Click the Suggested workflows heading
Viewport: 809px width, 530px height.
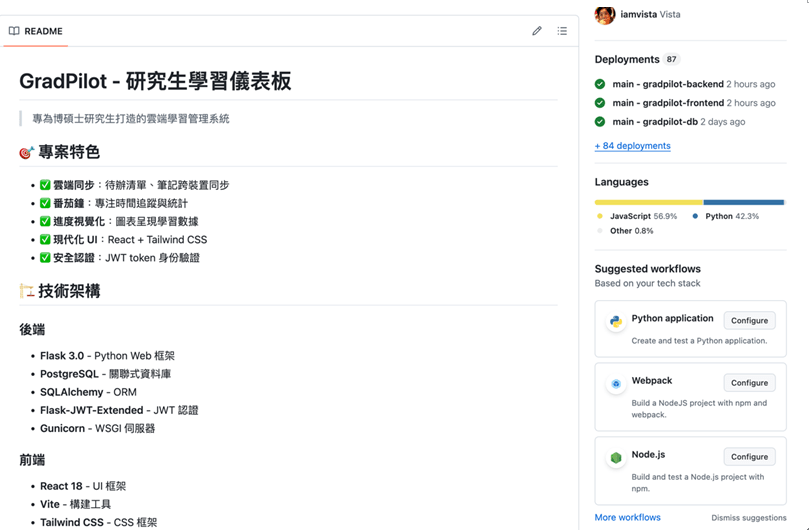coord(648,269)
